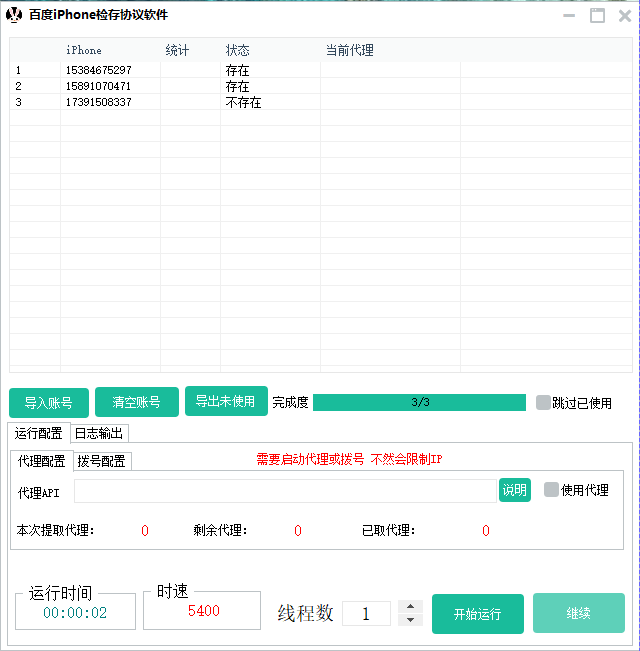Start the task with 开始运行

(477, 614)
